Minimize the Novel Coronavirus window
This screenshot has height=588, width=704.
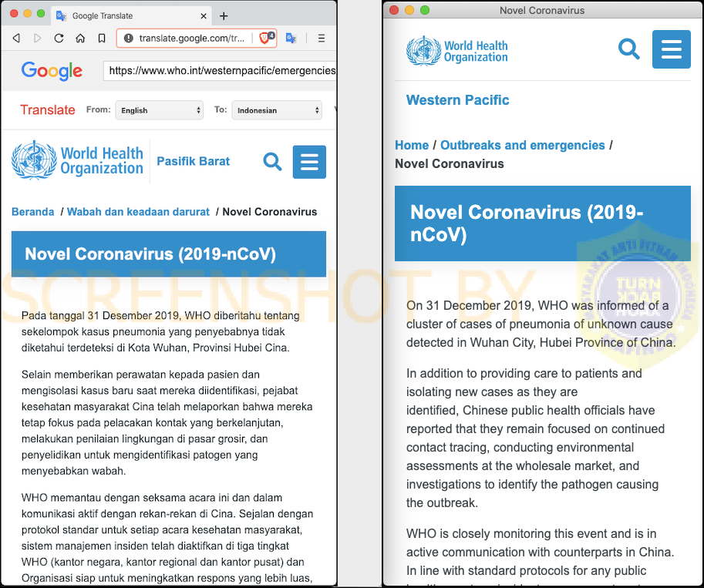[409, 10]
